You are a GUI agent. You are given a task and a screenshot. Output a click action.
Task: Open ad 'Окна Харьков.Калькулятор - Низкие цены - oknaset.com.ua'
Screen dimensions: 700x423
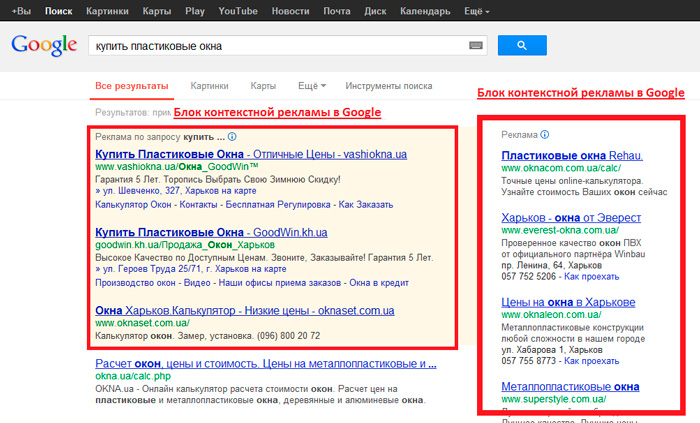[245, 311]
